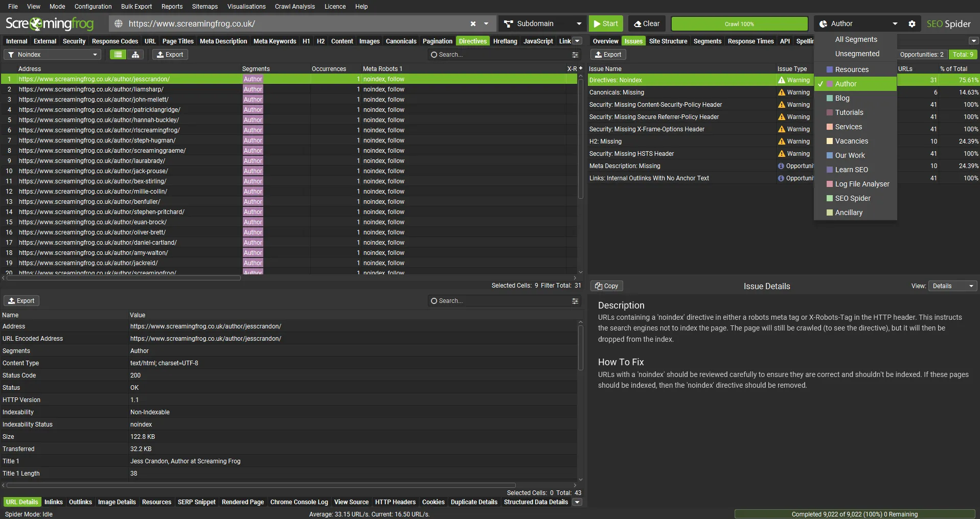Switch to the Site Structure tab

668,41
